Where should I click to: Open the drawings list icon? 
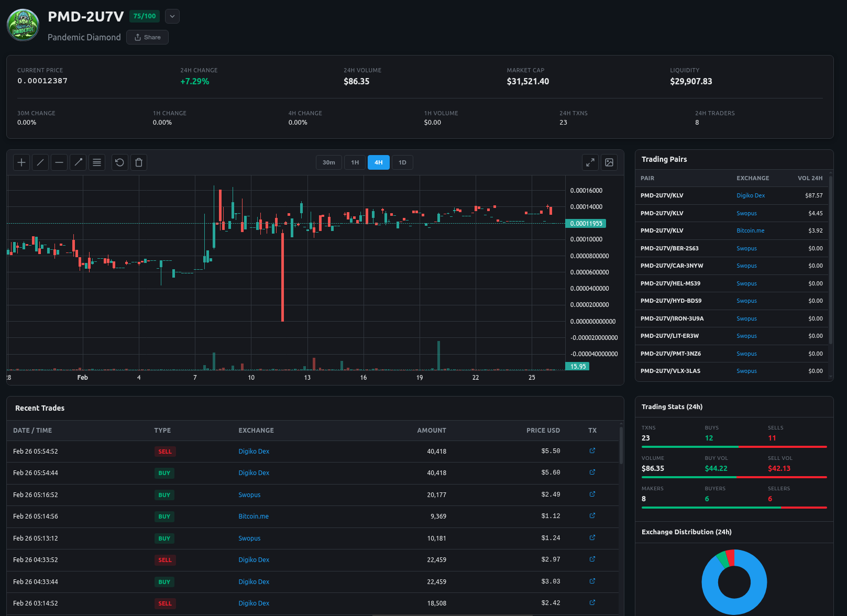[97, 162]
